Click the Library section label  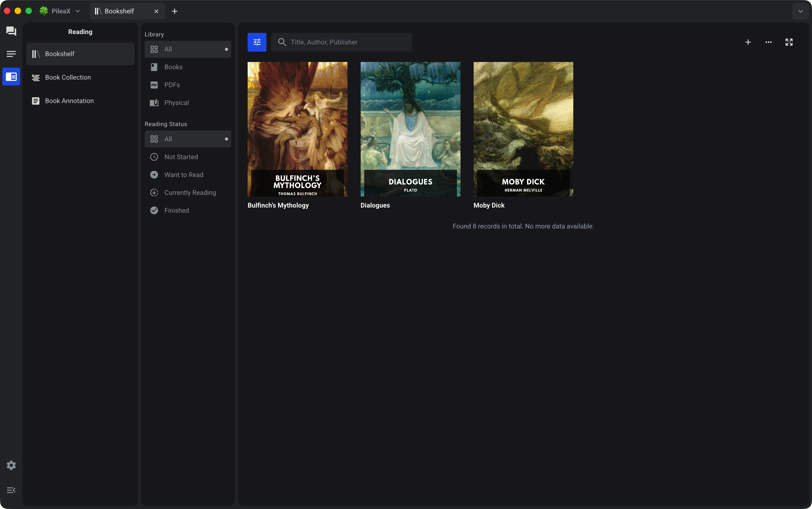pyautogui.click(x=154, y=34)
